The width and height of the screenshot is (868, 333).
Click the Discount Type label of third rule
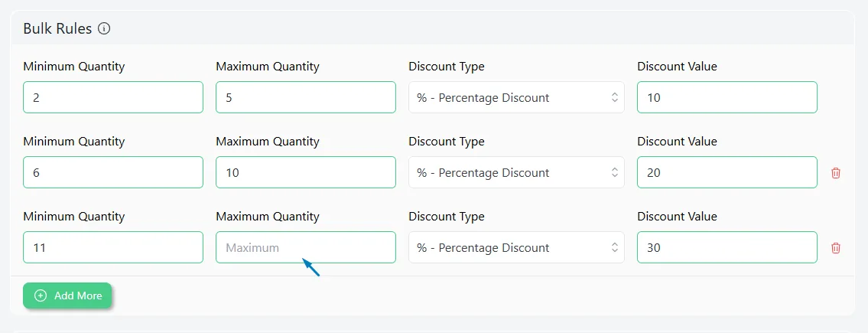(446, 216)
